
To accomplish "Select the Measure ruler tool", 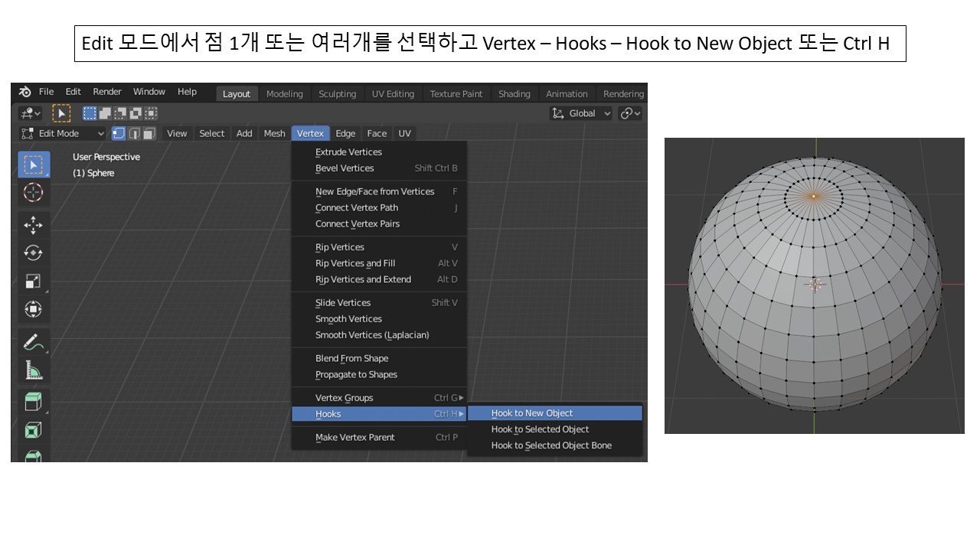I will (34, 370).
